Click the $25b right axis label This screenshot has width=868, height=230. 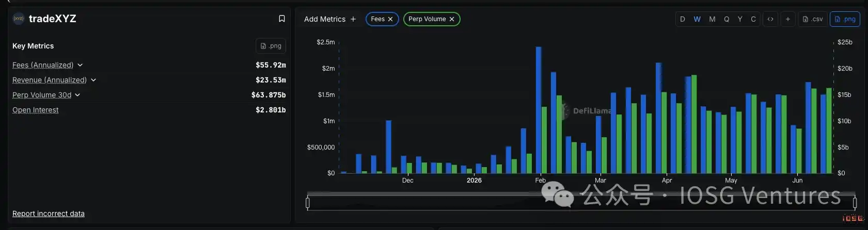coord(845,42)
